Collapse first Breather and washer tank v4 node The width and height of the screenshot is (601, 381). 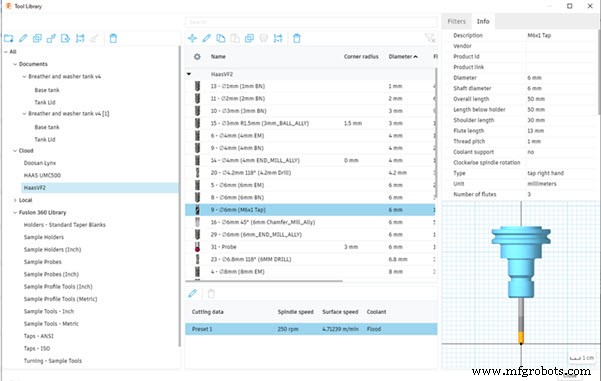(24, 77)
